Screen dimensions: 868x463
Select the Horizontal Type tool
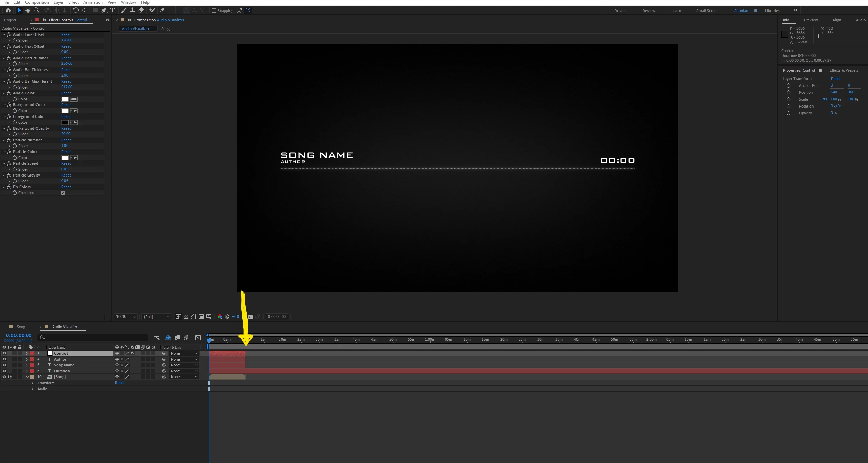pos(113,10)
